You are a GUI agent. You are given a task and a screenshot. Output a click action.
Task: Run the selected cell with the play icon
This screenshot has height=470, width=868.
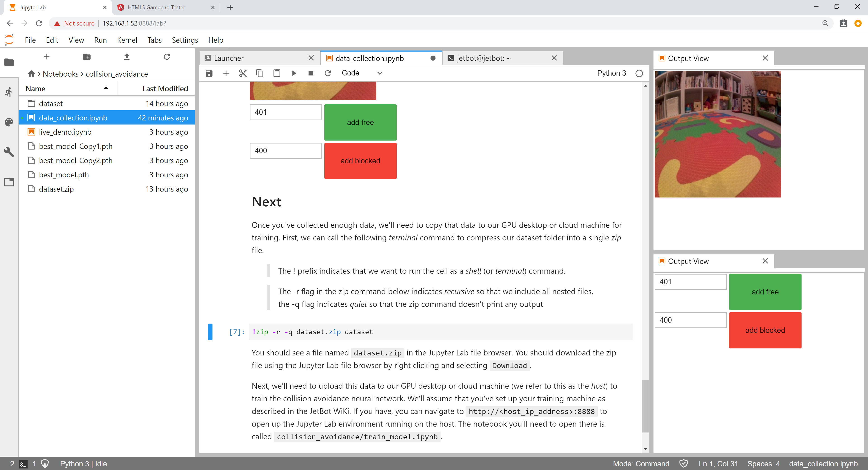(294, 73)
